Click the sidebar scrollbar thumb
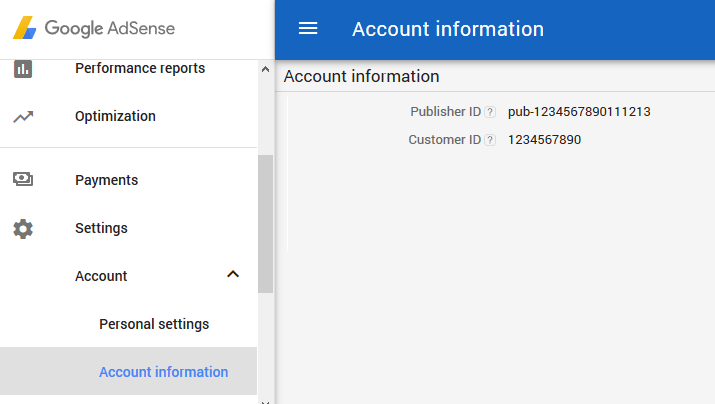Screen dimensions: 715x404 click(x=265, y=224)
